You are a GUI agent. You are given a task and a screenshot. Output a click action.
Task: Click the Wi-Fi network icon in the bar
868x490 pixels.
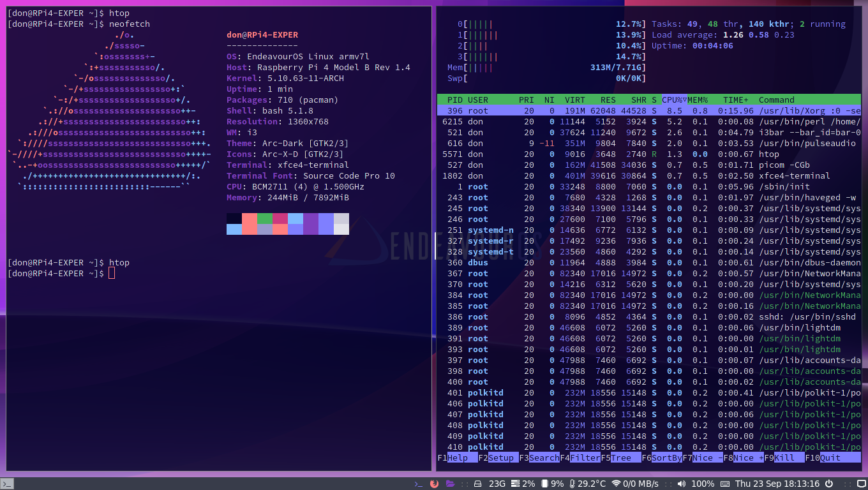coord(616,484)
